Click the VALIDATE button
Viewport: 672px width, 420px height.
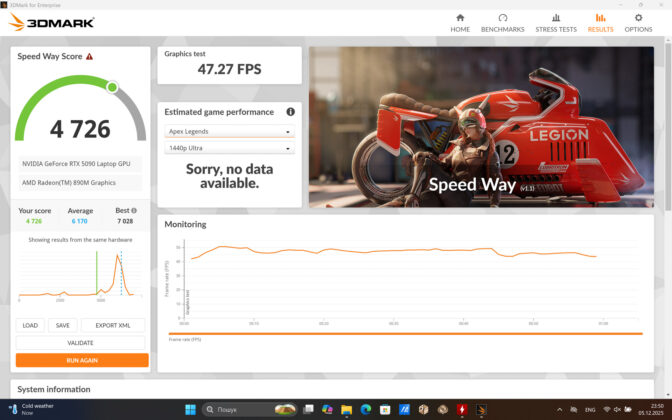click(80, 343)
